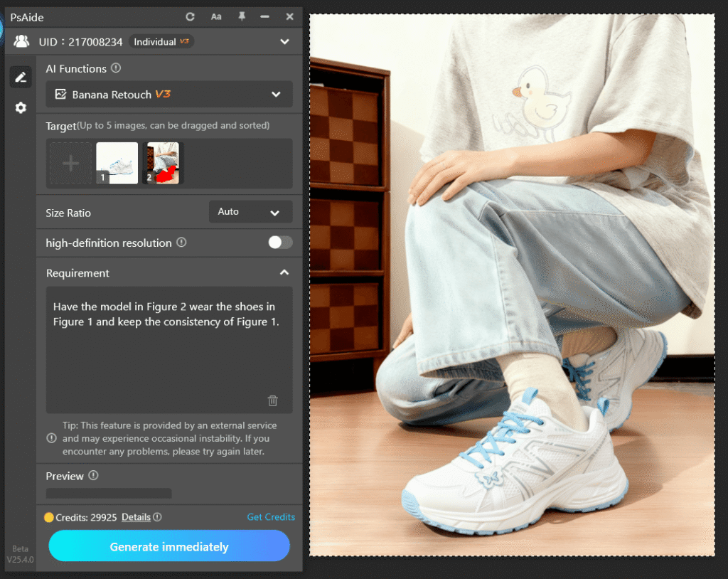
Task: Open the Size Ratio Auto dropdown
Action: tap(250, 211)
